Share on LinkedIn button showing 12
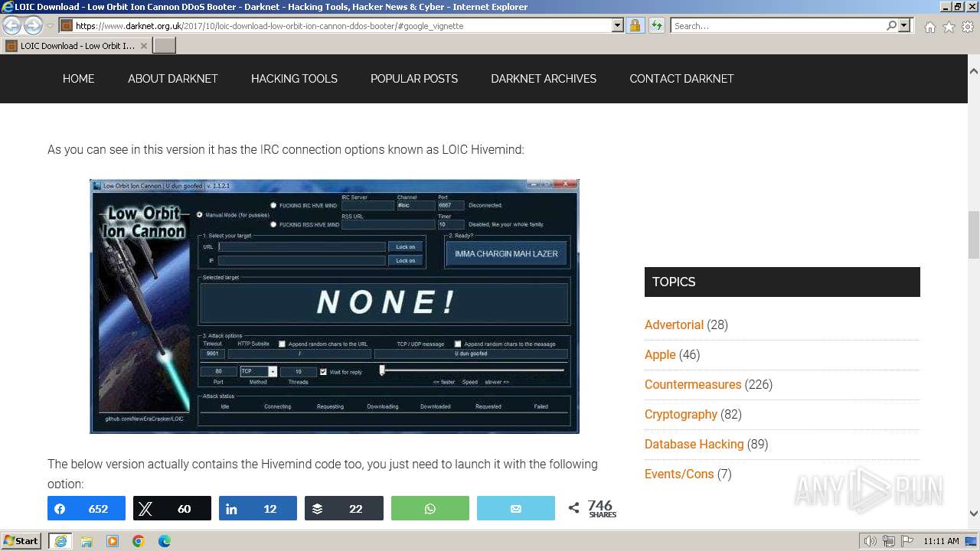 point(258,508)
